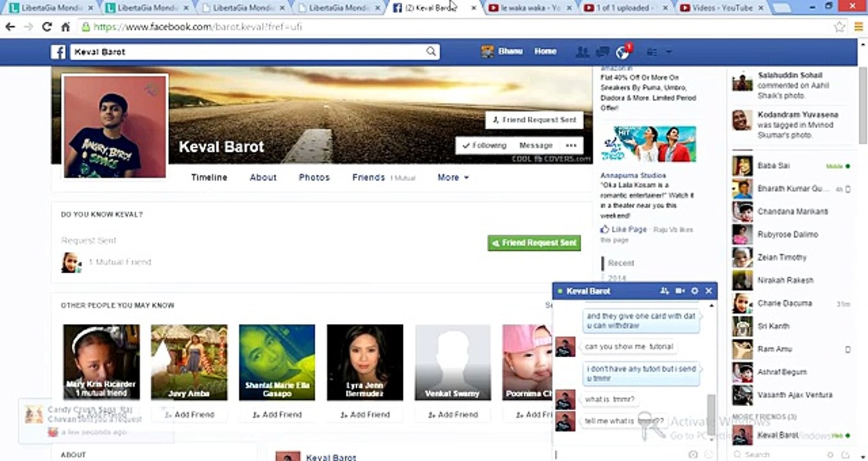
Task: Add Juvy Amba as a friend
Action: [x=189, y=415]
